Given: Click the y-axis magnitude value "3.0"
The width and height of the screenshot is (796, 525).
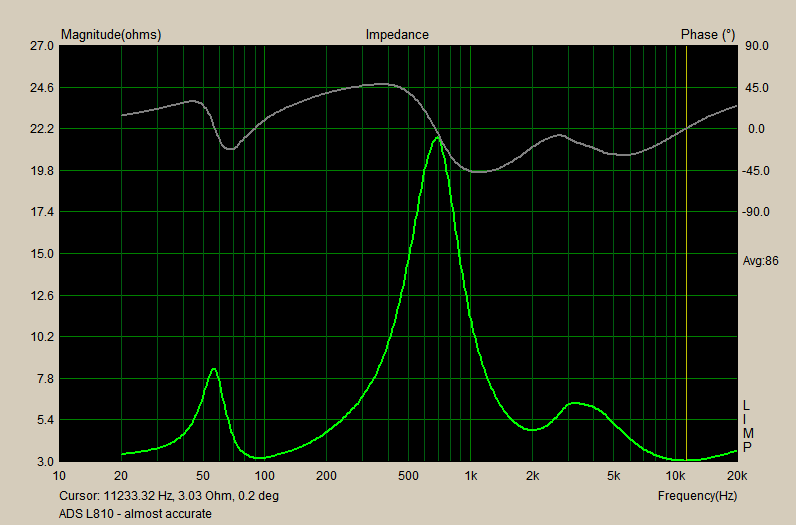Looking at the screenshot, I should (45, 462).
